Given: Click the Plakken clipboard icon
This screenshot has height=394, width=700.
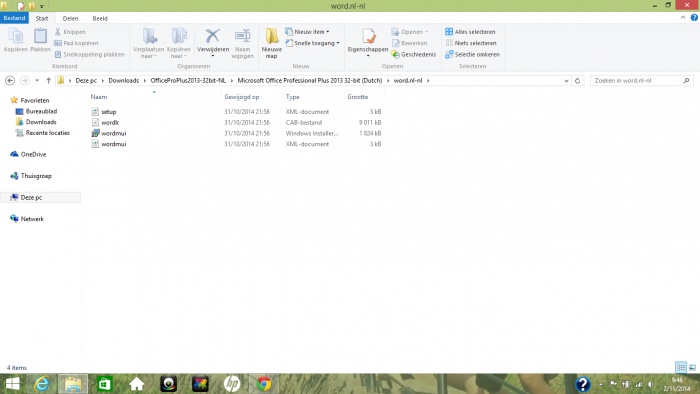Looking at the screenshot, I should click(40, 40).
